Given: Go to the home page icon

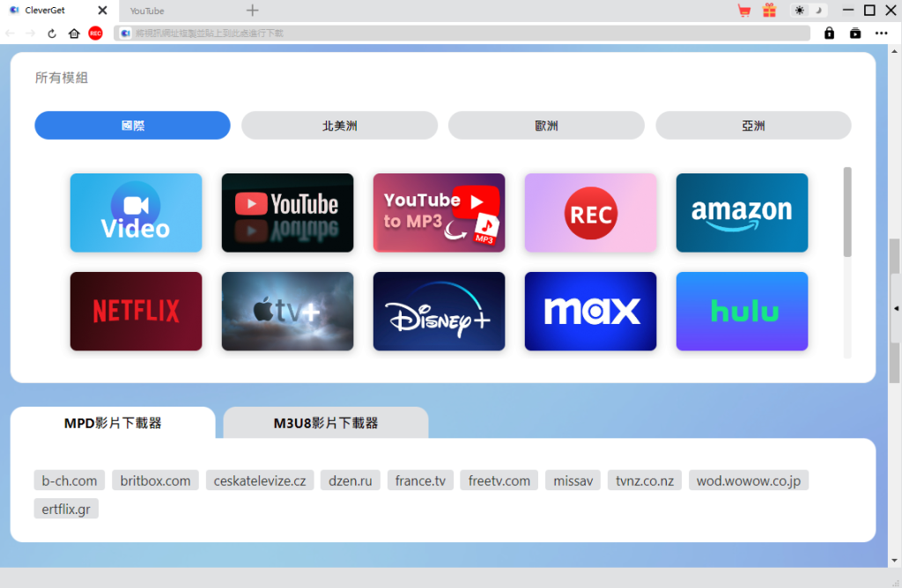Looking at the screenshot, I should tap(74, 33).
